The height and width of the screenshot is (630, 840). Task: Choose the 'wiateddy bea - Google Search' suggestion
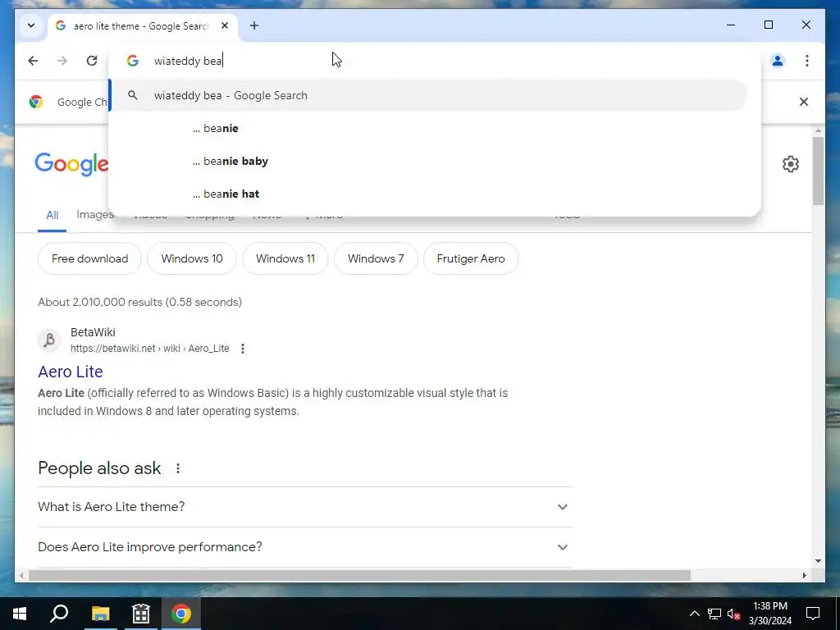[428, 95]
